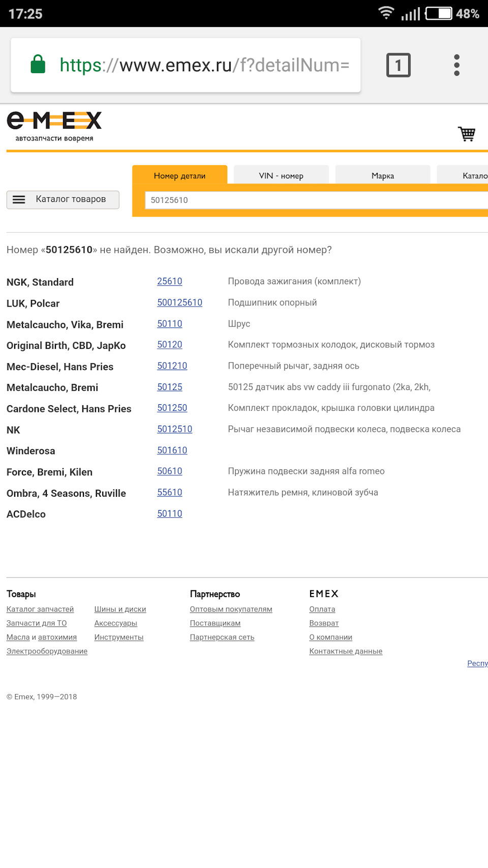Open the 50110 link for ACDelco
The width and height of the screenshot is (488, 868).
point(170,514)
